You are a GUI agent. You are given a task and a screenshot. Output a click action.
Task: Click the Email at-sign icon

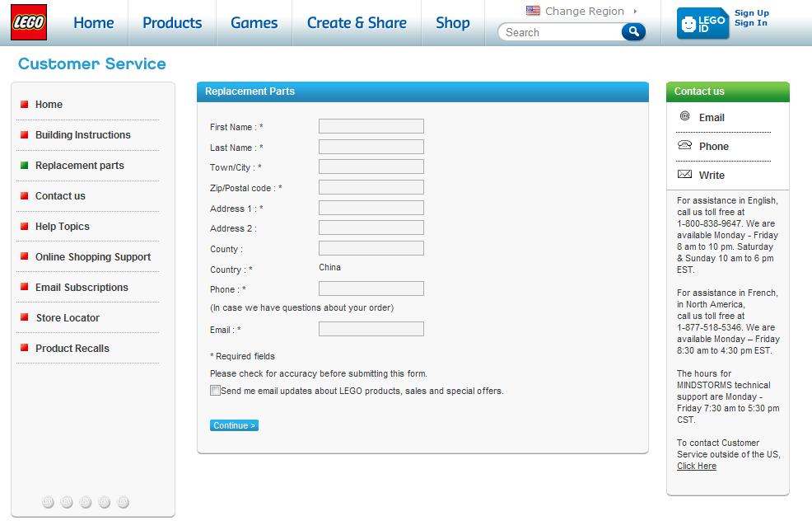tap(684, 116)
